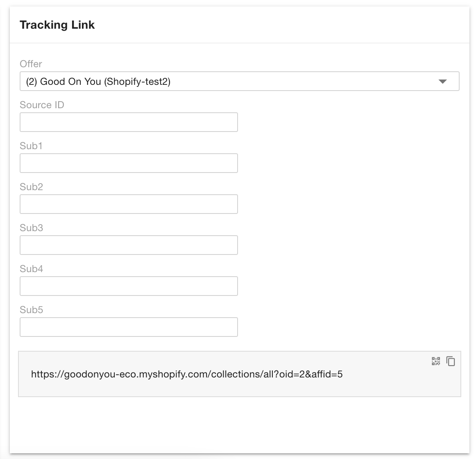This screenshot has height=459, width=476.
Task: Select the Sub2 input box
Action: (129, 204)
